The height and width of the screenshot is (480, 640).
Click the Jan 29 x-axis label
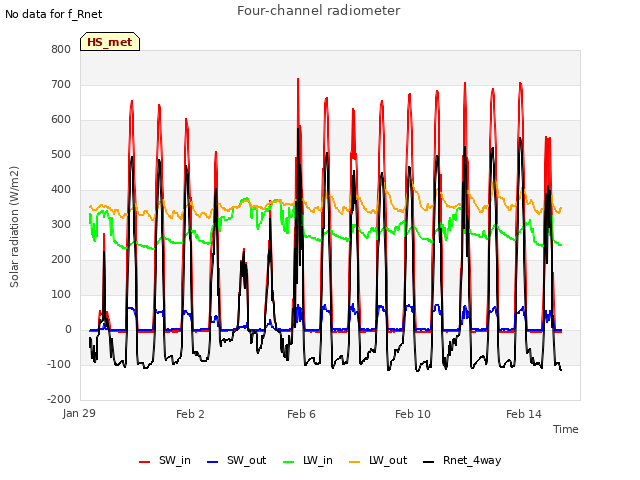pyautogui.click(x=79, y=413)
